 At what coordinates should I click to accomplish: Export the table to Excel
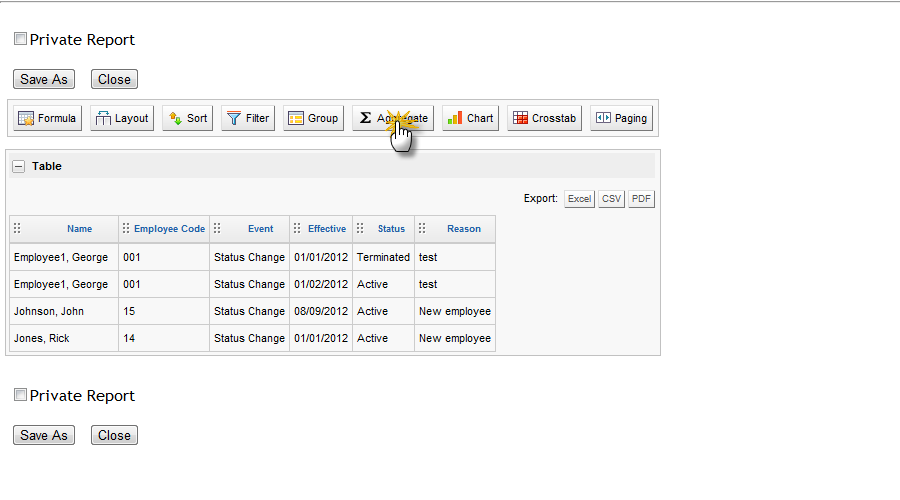click(579, 199)
